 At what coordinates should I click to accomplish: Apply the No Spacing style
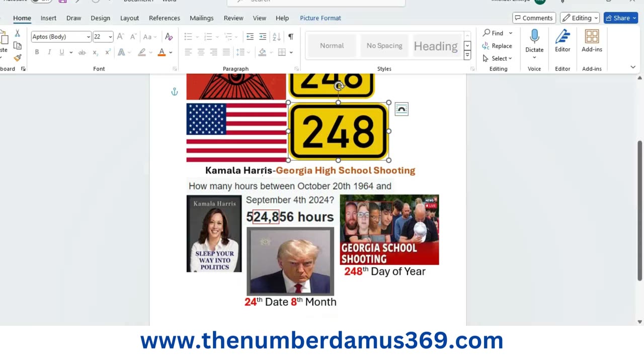click(384, 46)
